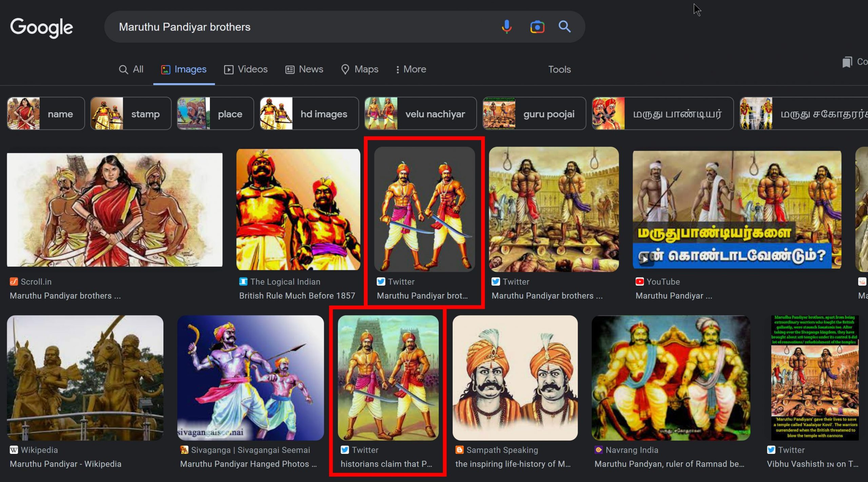Go to the News tab
The image size is (868, 482).
click(304, 69)
